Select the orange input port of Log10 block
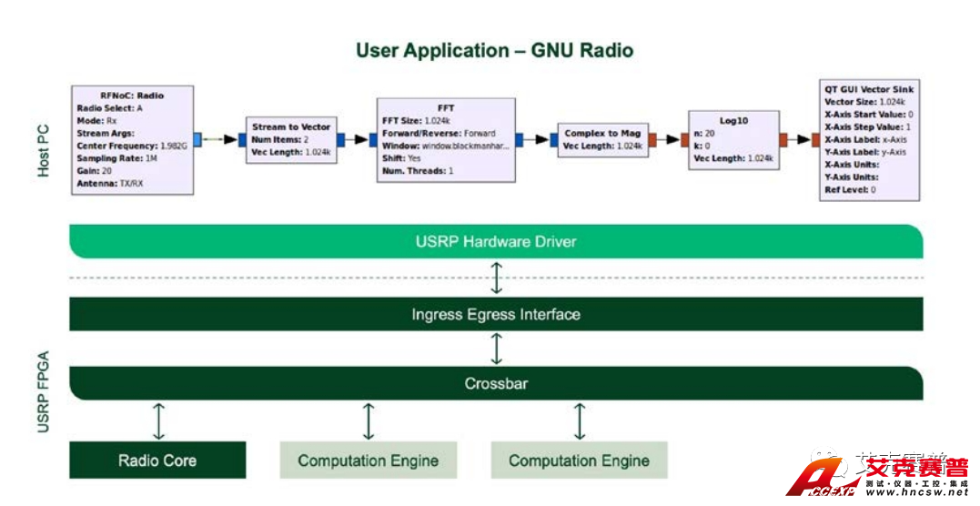The height and width of the screenshot is (506, 980). pyautogui.click(x=684, y=140)
